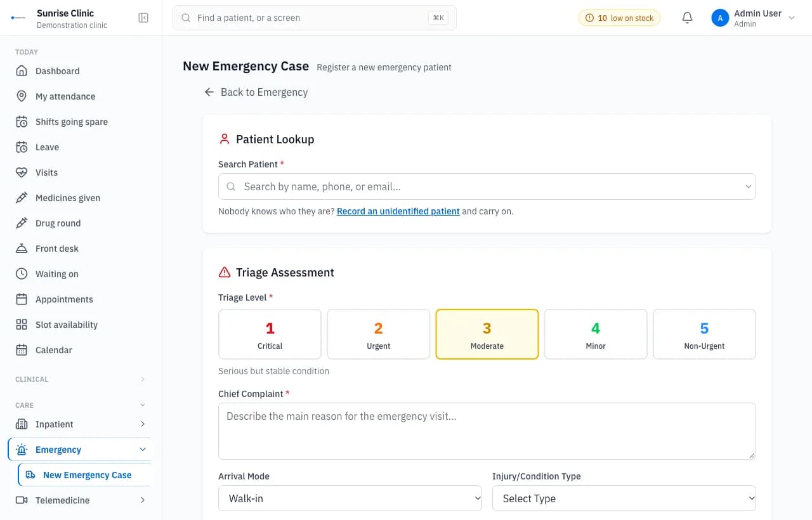
Task: Open the notifications bell
Action: click(x=687, y=18)
